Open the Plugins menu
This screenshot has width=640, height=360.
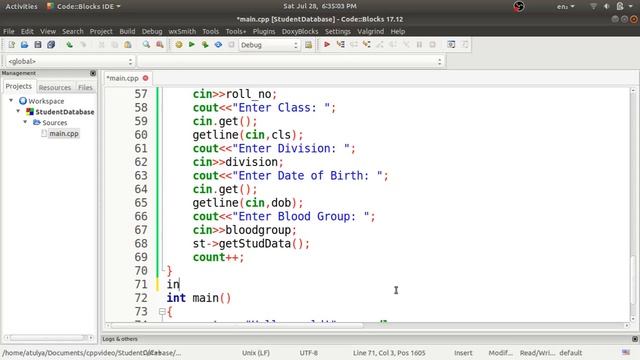[x=264, y=31]
